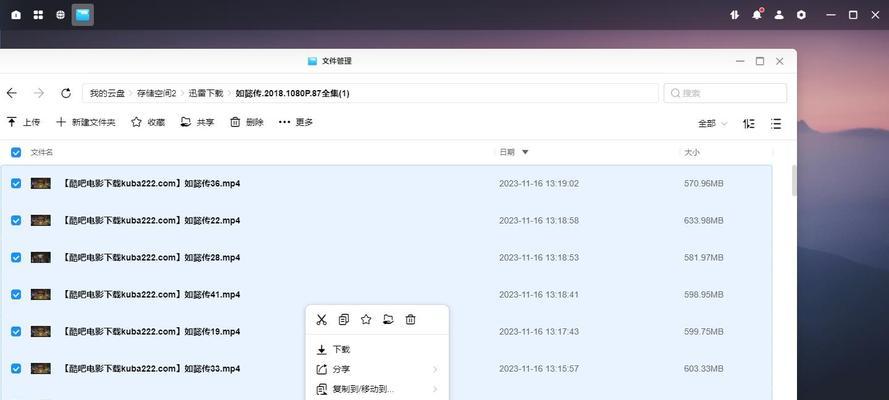Click size value 581.97MB
The width and height of the screenshot is (889, 400).
click(x=704, y=257)
